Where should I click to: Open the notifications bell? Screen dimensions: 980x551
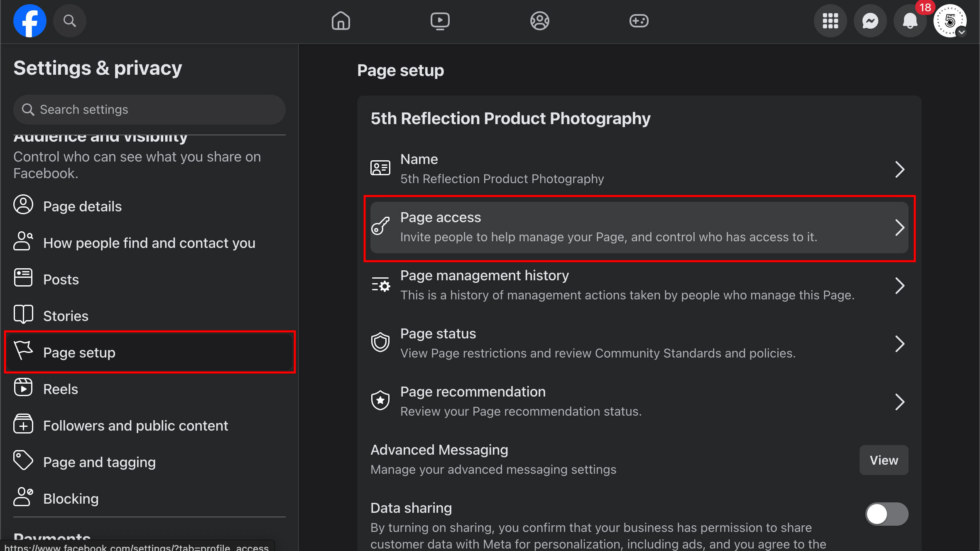910,21
